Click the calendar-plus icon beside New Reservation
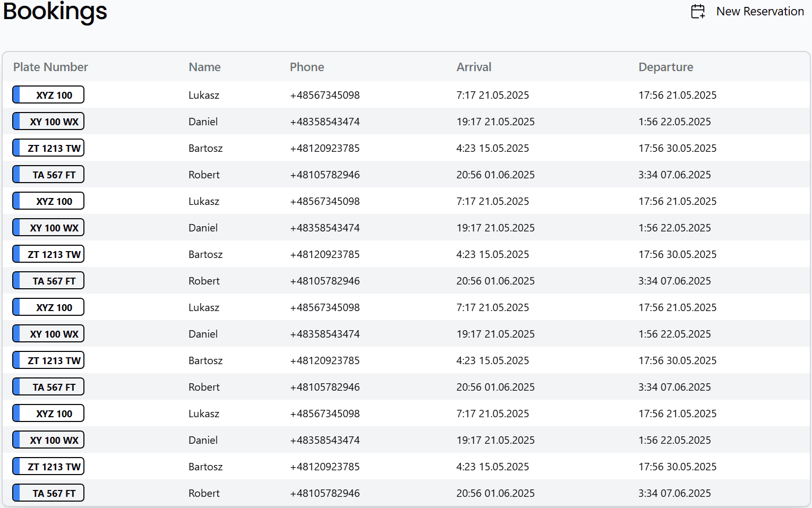 click(x=698, y=11)
